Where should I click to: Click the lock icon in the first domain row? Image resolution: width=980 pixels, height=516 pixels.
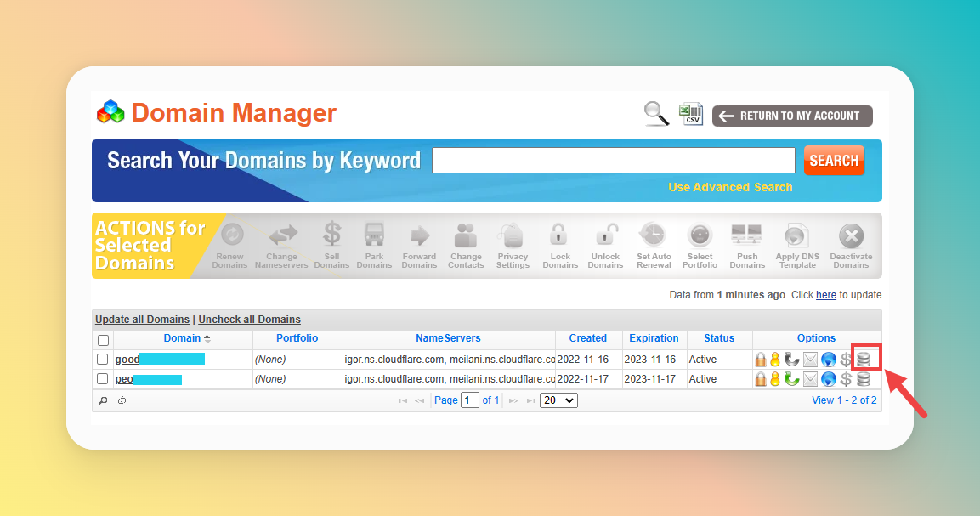(761, 360)
